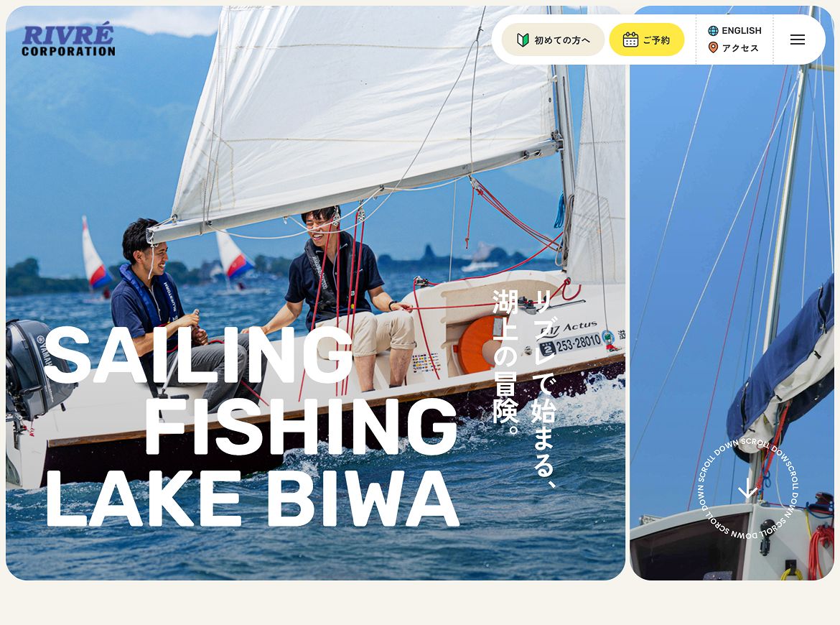Open the アクセス link

click(734, 47)
